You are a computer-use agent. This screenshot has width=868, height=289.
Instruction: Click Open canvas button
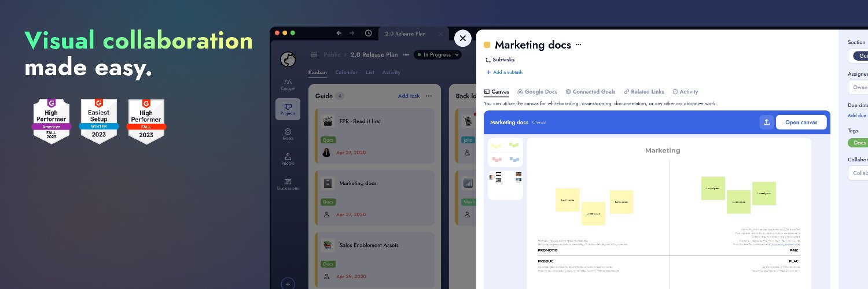(x=801, y=122)
